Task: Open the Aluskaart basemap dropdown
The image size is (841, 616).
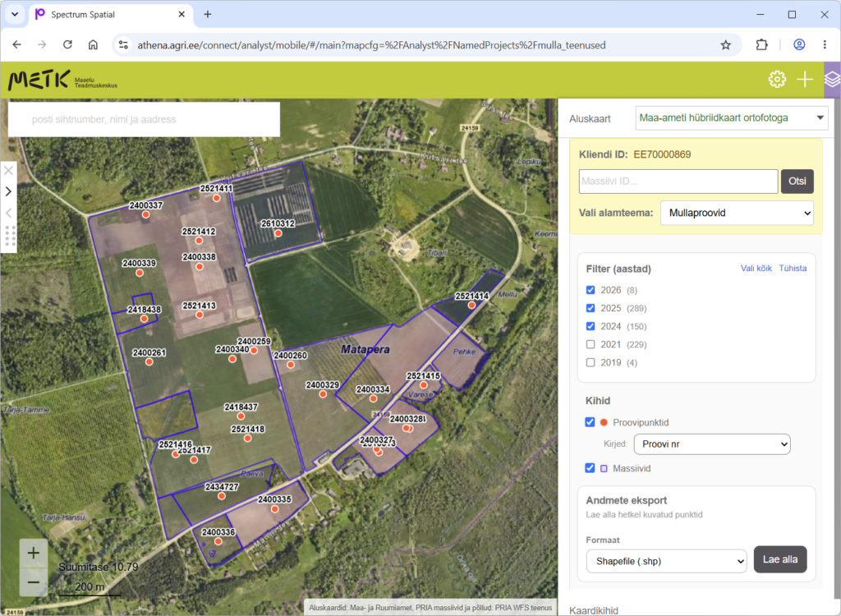Action: point(732,118)
